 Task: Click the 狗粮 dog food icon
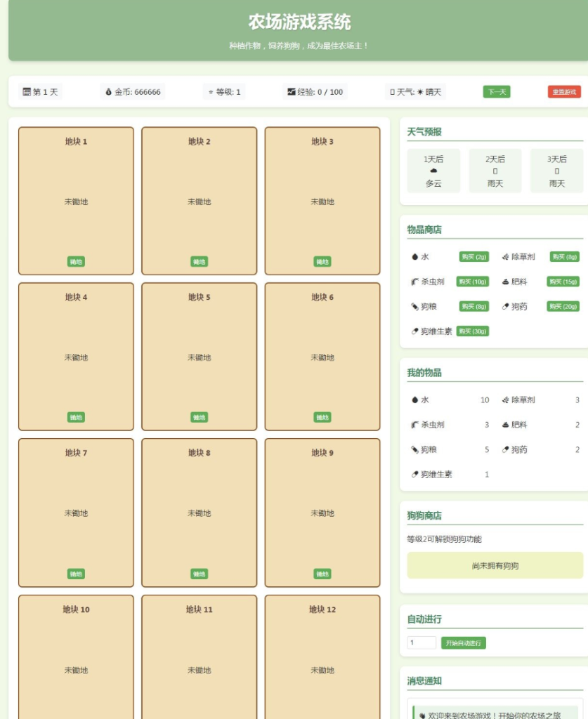pyautogui.click(x=414, y=307)
